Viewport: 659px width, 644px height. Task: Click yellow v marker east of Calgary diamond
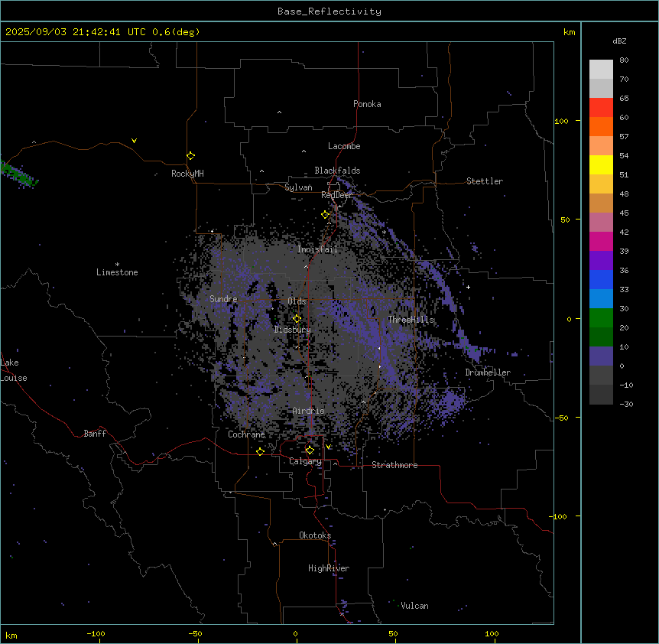[328, 447]
